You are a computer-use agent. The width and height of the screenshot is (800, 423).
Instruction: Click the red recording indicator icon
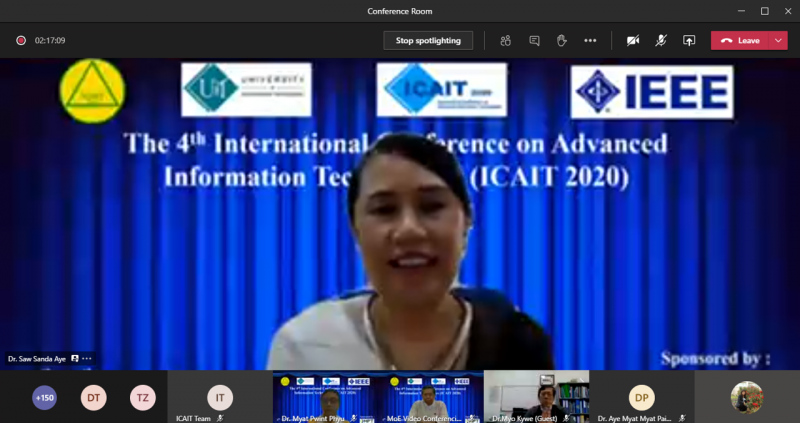(20, 40)
